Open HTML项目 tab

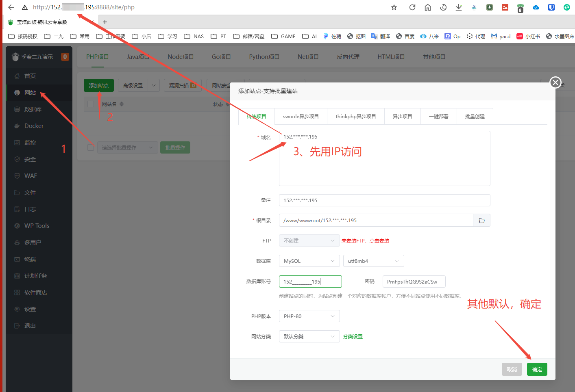coord(391,57)
